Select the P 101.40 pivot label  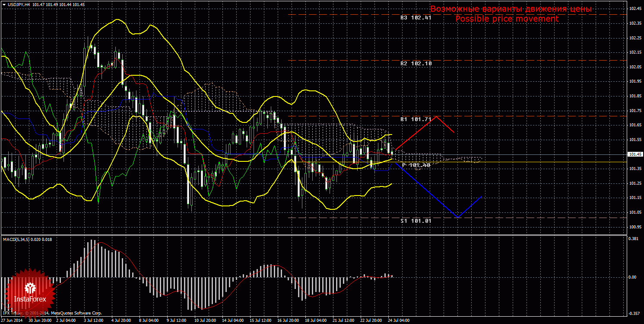tap(416, 165)
